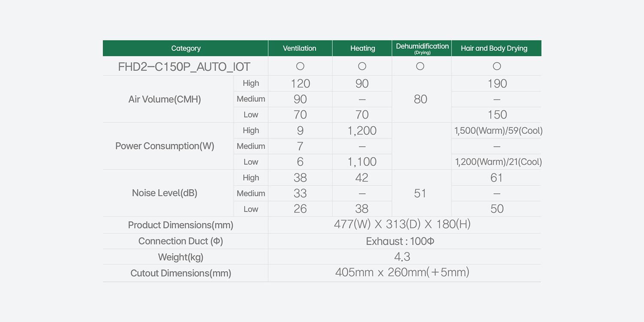Click the Category header cell
Image resolution: width=644 pixels, height=322 pixels.
click(x=185, y=49)
